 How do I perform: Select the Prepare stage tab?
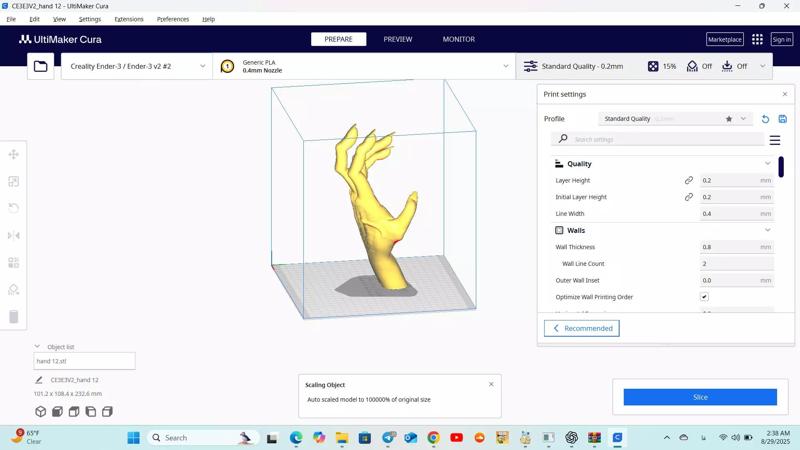click(x=338, y=39)
